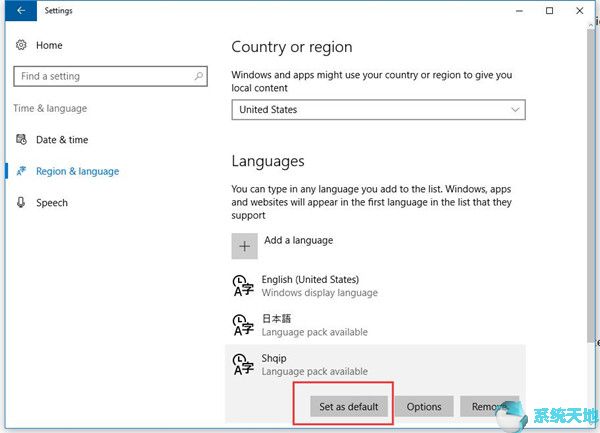Click the Date & time calendar icon

(x=21, y=140)
